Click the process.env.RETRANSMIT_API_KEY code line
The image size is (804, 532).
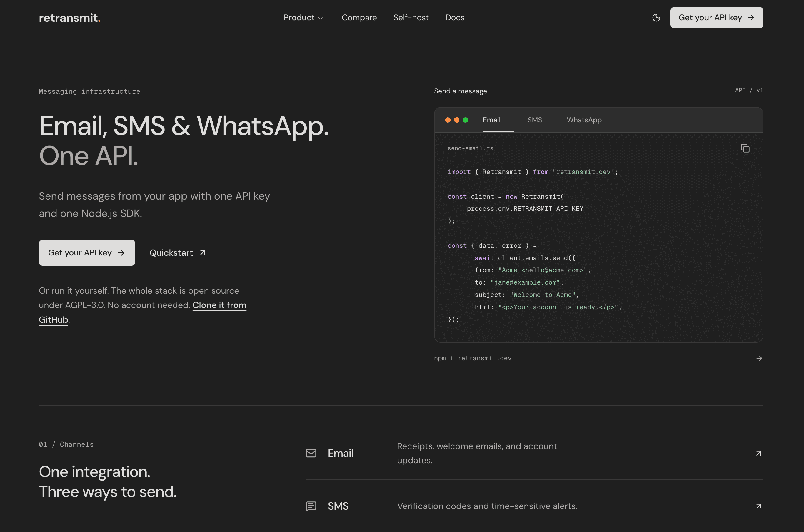[x=525, y=209]
